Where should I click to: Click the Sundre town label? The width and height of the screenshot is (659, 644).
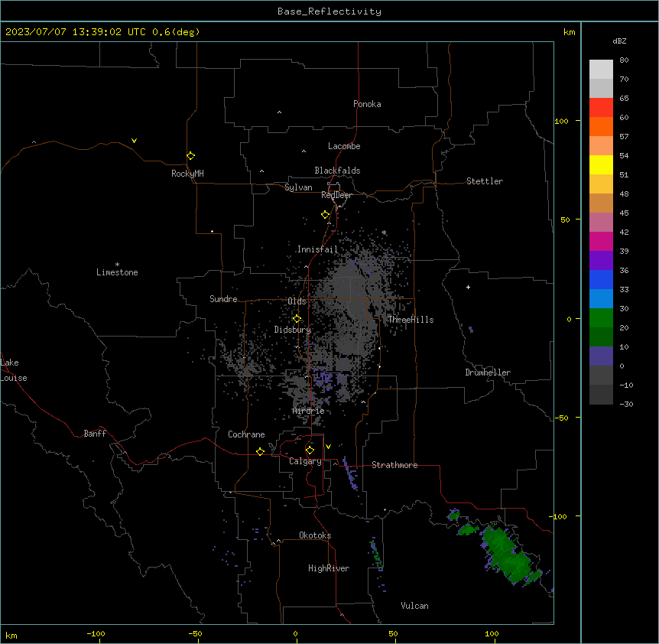(223, 299)
